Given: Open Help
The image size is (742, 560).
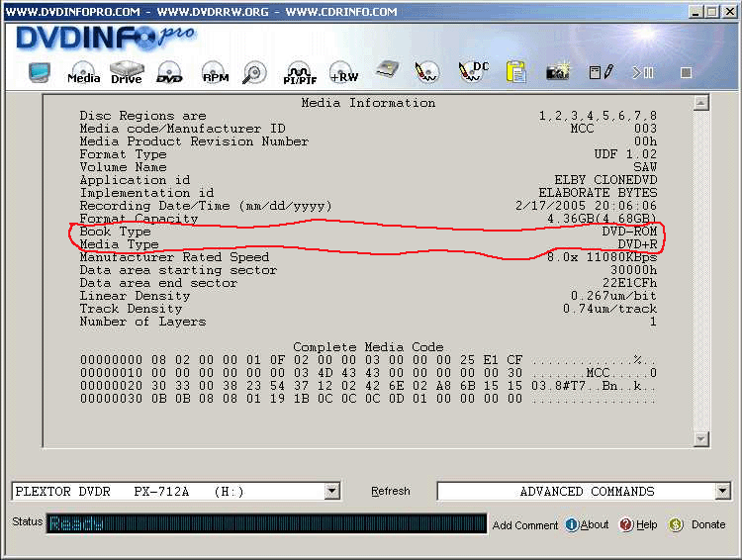Looking at the screenshot, I should [638, 524].
